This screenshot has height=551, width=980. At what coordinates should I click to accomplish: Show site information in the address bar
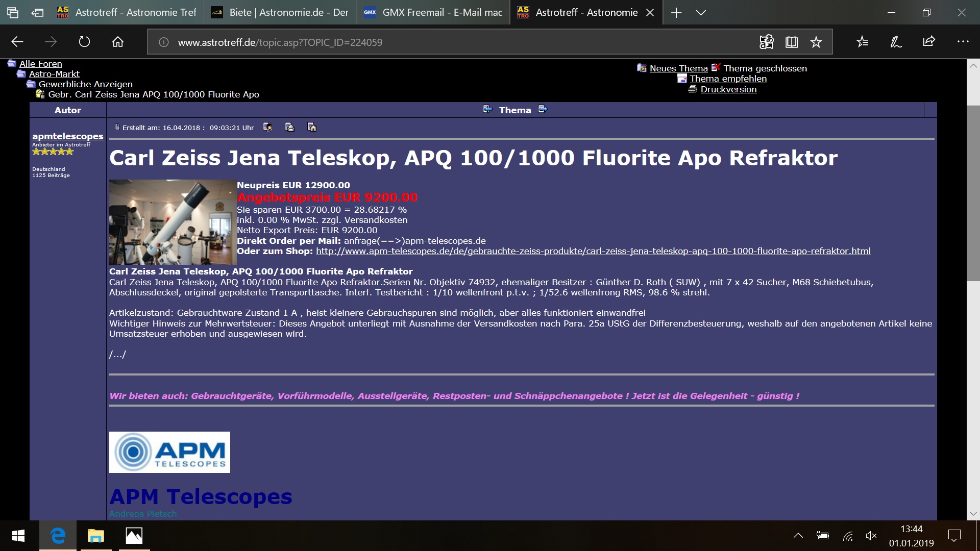tap(163, 42)
